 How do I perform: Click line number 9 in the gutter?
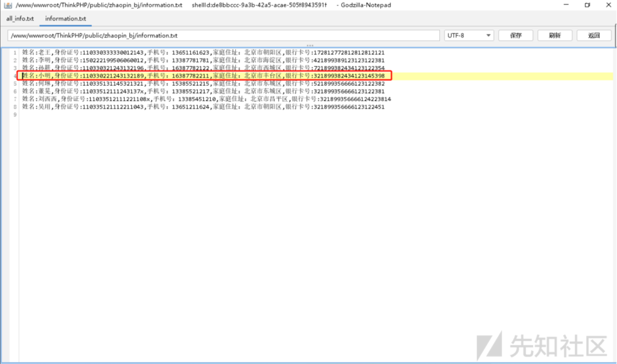coord(15,115)
